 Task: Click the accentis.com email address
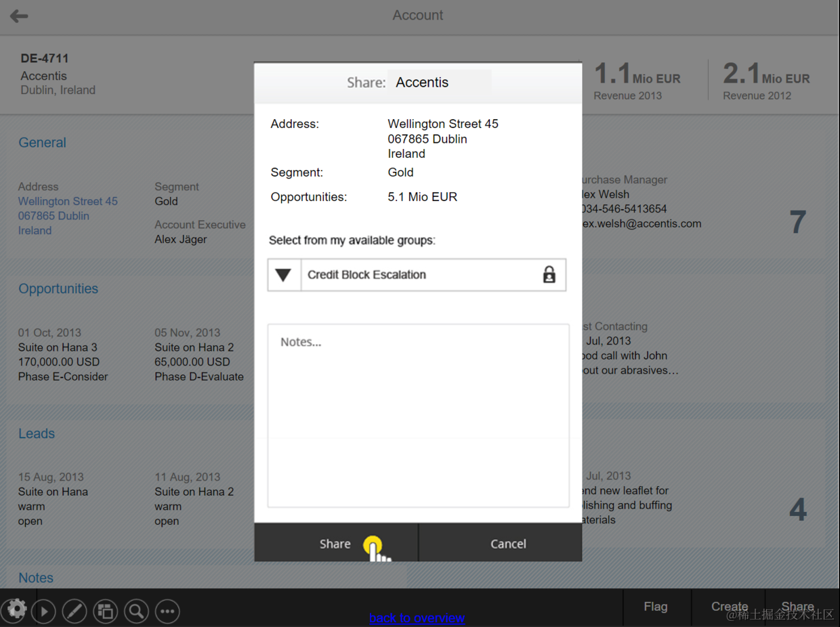pos(640,223)
